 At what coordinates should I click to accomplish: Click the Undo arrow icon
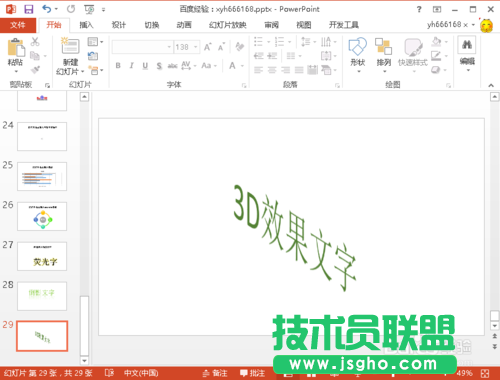(x=47, y=9)
